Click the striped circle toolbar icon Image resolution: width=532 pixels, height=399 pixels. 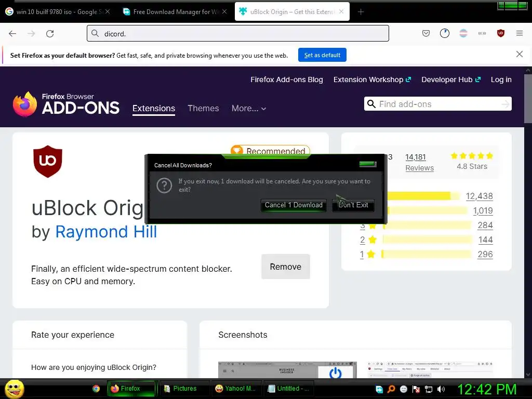tap(463, 33)
